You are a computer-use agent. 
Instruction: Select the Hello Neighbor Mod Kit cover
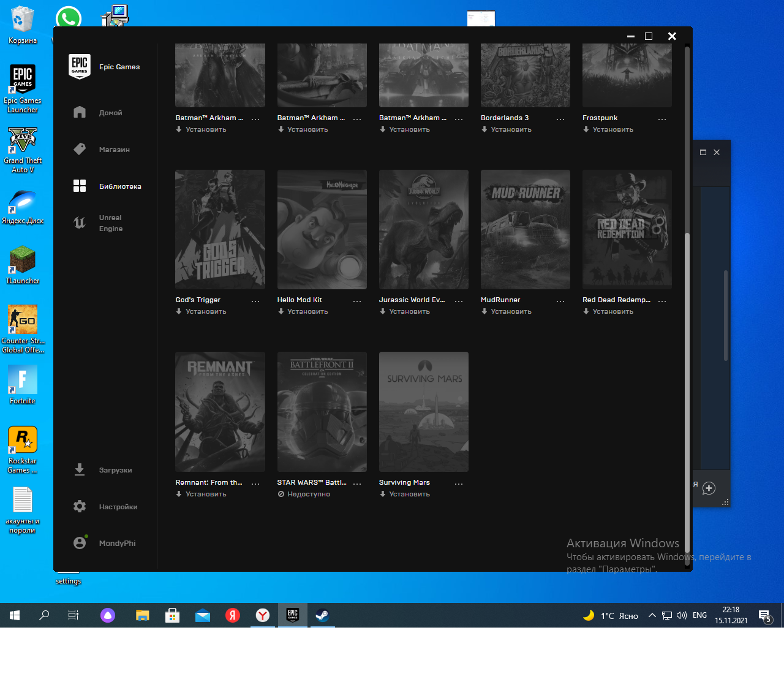coord(322,229)
